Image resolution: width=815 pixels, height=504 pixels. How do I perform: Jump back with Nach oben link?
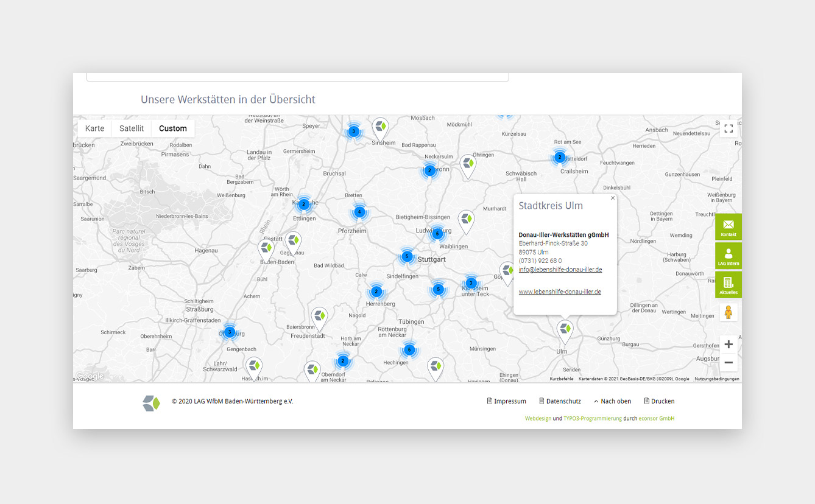(x=613, y=401)
